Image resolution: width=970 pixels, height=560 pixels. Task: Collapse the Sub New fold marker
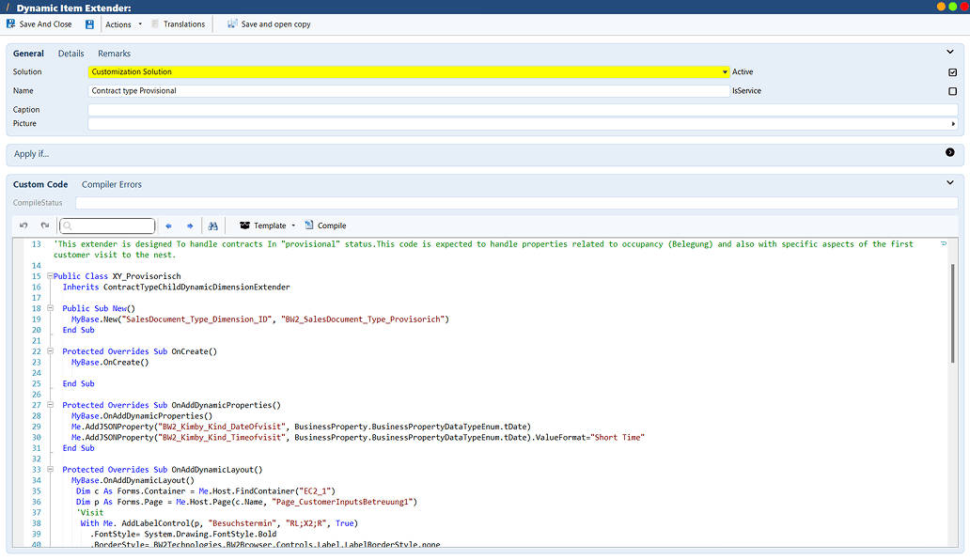(x=50, y=308)
